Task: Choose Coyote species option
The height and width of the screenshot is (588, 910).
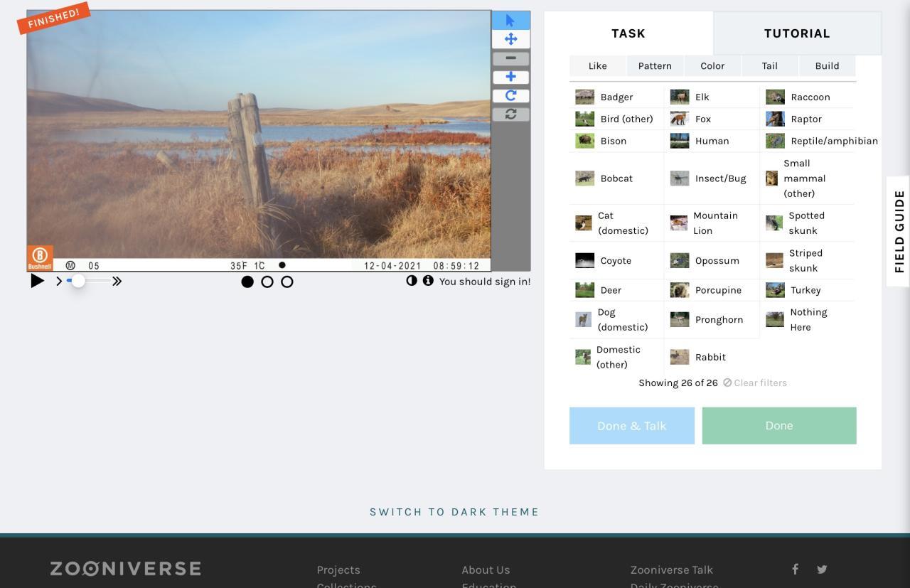Action: pyautogui.click(x=616, y=260)
